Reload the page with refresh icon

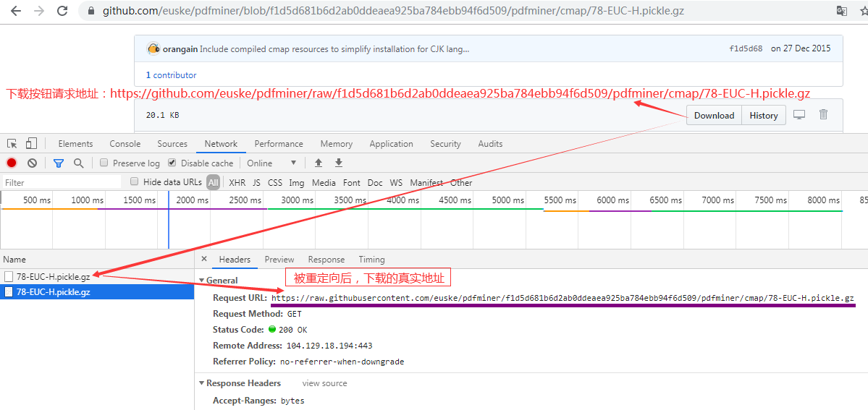pos(62,11)
